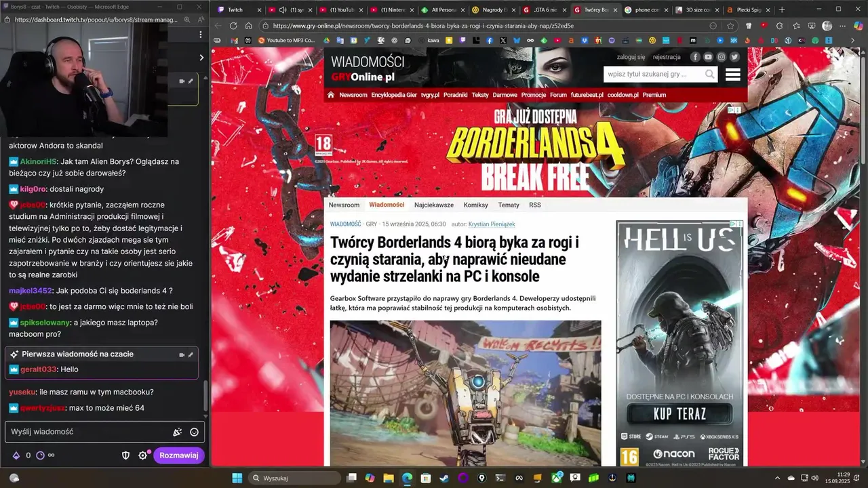Open Steam from the taskbar

click(443, 478)
